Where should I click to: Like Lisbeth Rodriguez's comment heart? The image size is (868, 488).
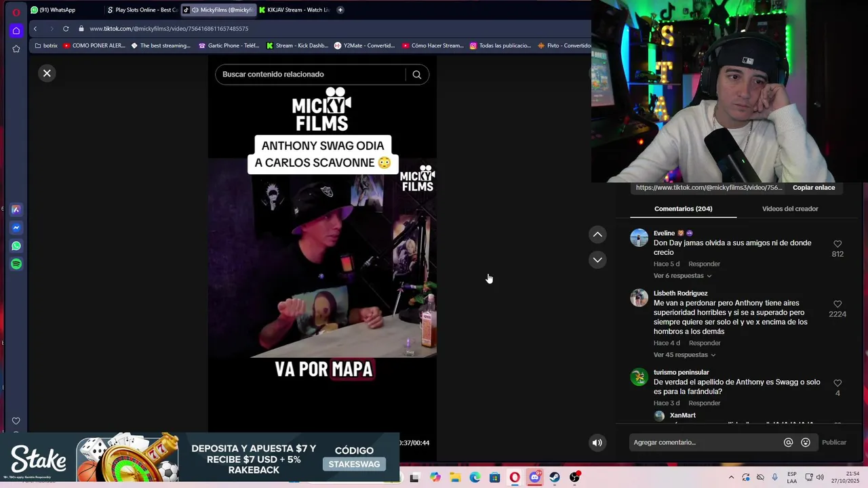(x=837, y=304)
